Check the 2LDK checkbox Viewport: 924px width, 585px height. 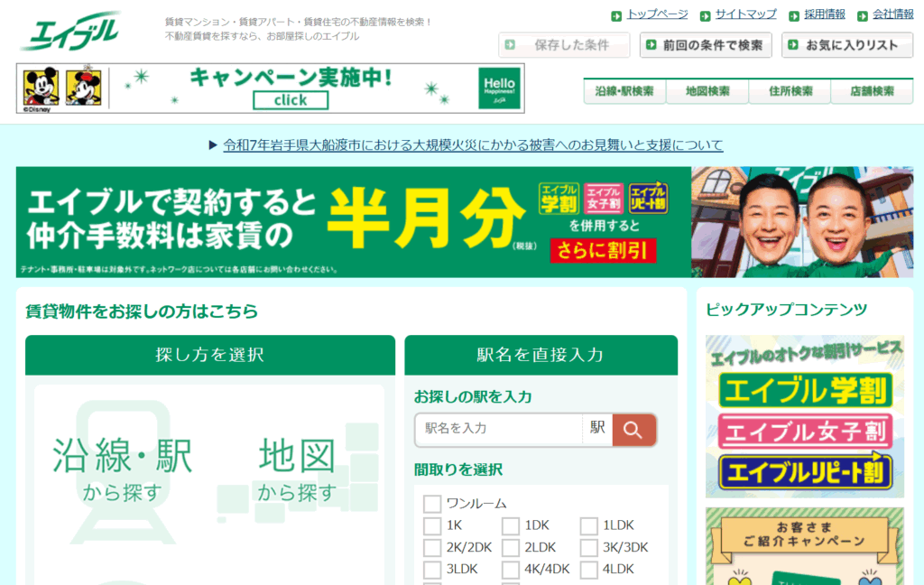click(511, 547)
